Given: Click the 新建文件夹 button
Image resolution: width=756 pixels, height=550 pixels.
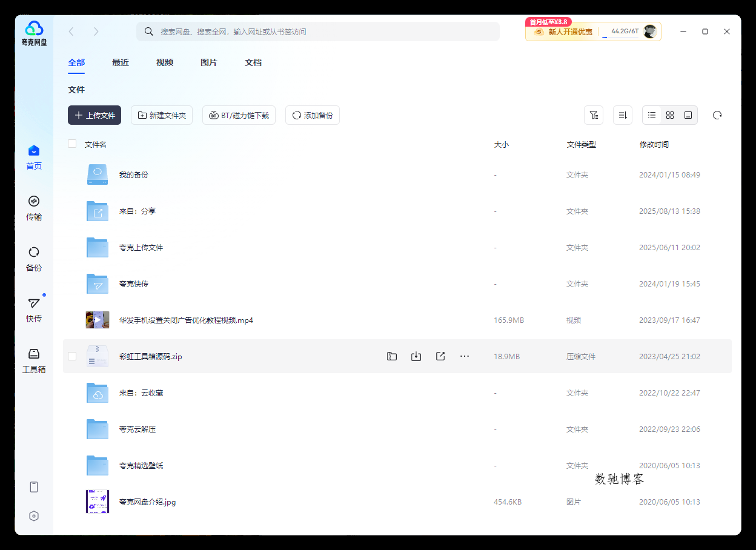Looking at the screenshot, I should (x=162, y=115).
